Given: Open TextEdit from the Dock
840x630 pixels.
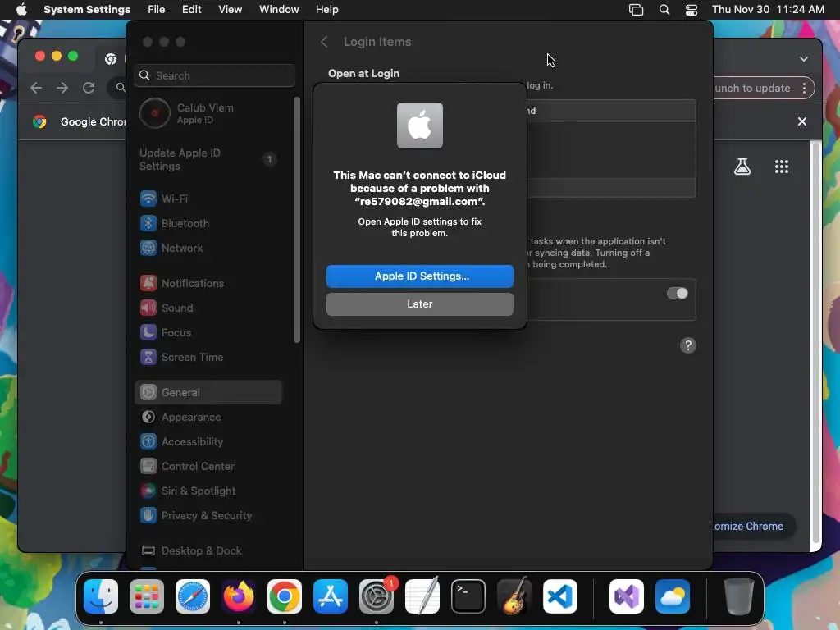Looking at the screenshot, I should tap(422, 596).
